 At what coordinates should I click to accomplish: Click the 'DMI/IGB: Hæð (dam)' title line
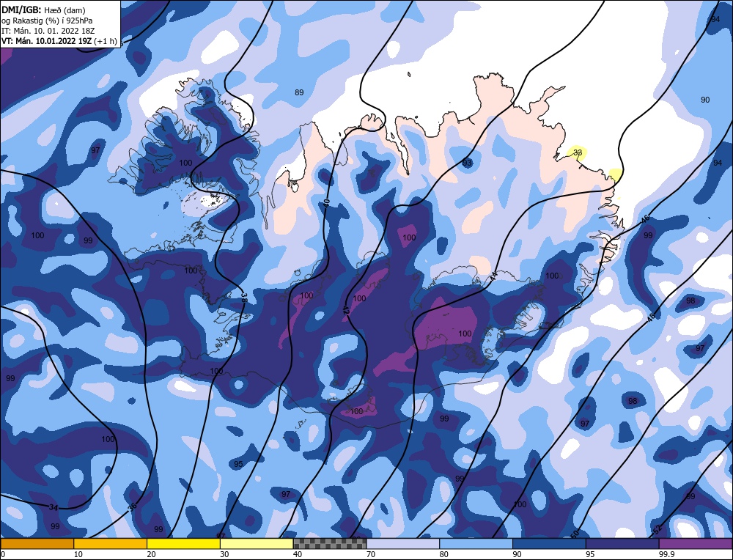pyautogui.click(x=43, y=10)
